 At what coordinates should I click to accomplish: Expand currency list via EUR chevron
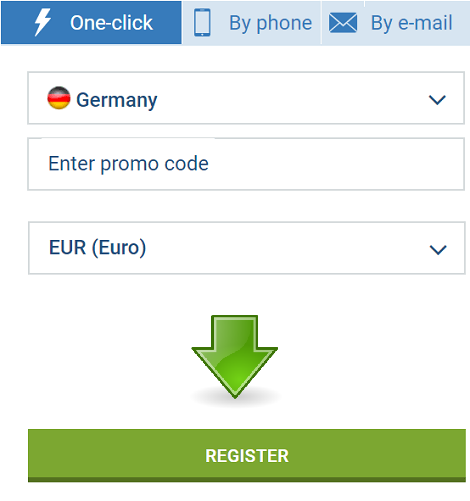(x=438, y=250)
